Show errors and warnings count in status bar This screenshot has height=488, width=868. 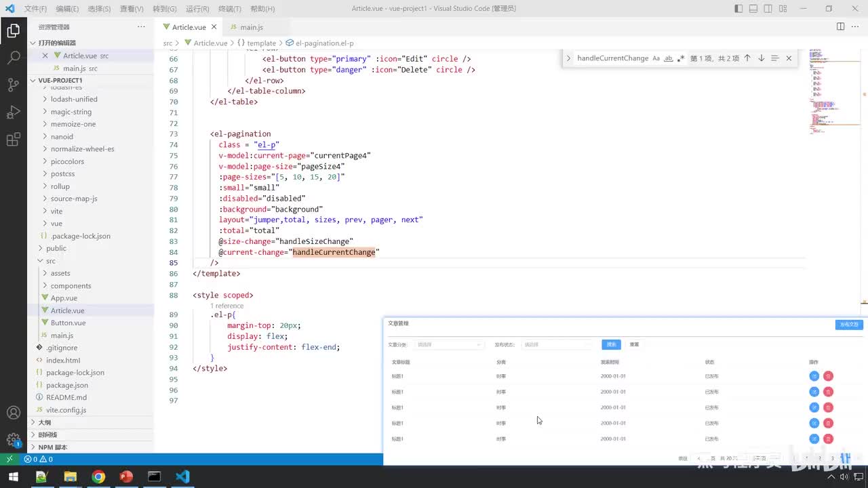(38, 459)
